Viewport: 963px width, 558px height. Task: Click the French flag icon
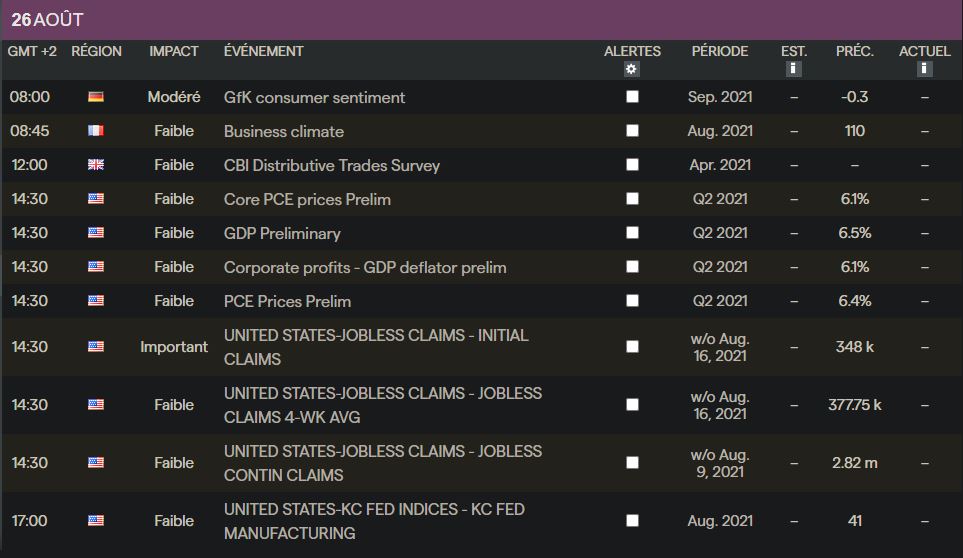(96, 132)
